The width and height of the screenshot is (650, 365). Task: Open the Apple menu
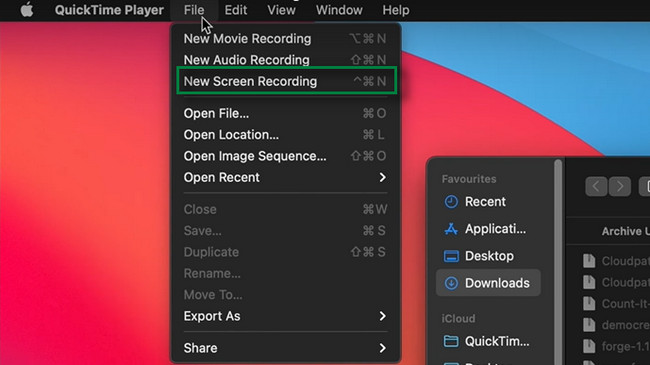[27, 10]
